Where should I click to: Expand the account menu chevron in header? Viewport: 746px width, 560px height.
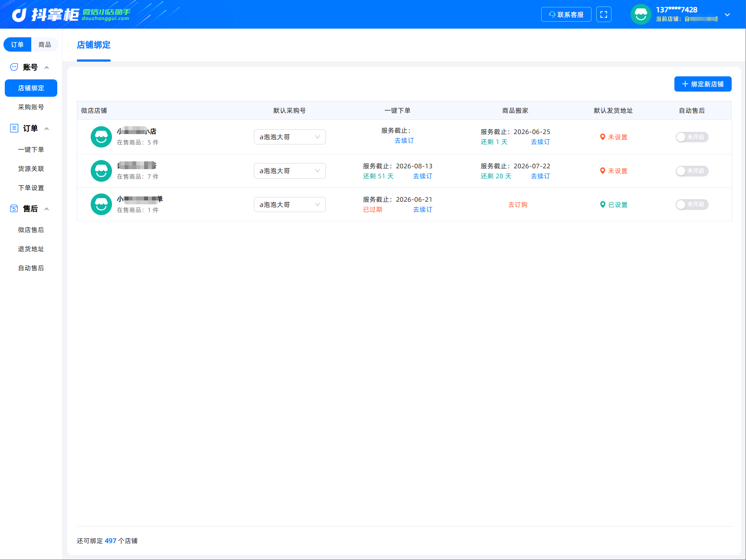pos(727,15)
